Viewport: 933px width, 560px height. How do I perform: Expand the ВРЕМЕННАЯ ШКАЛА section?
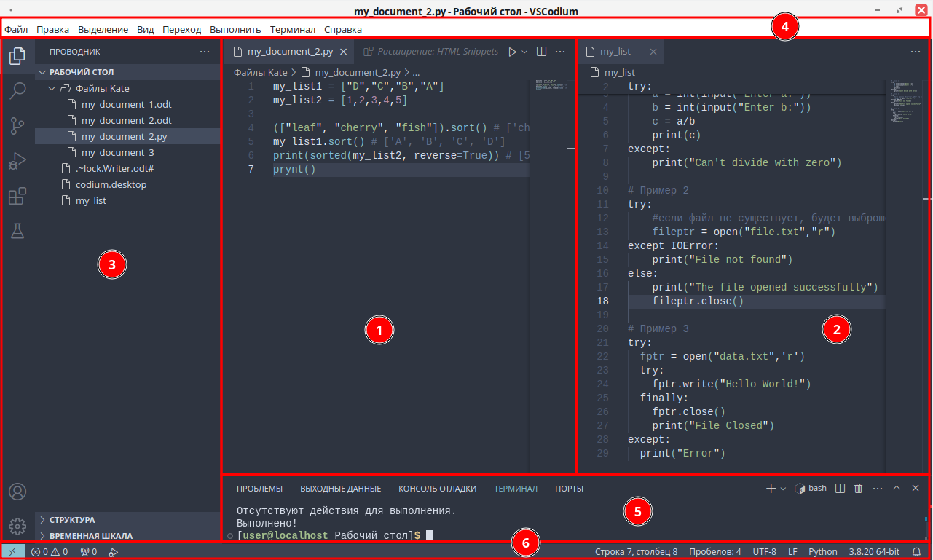(90, 535)
